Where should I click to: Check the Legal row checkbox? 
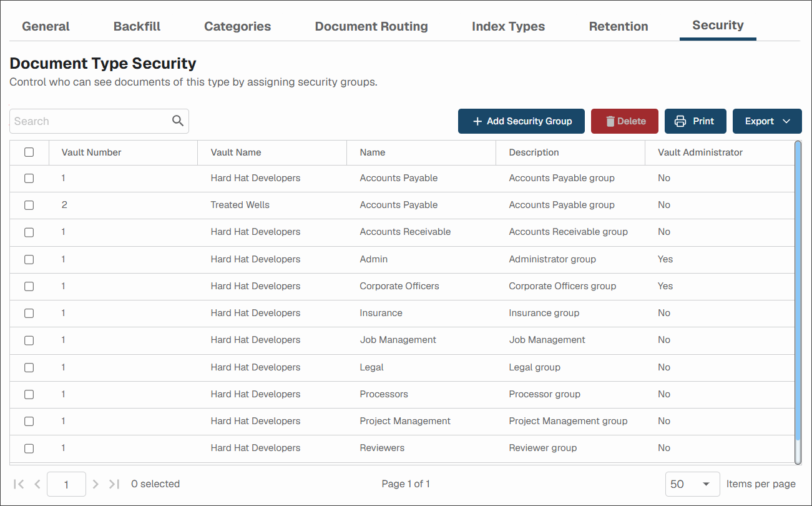(29, 367)
